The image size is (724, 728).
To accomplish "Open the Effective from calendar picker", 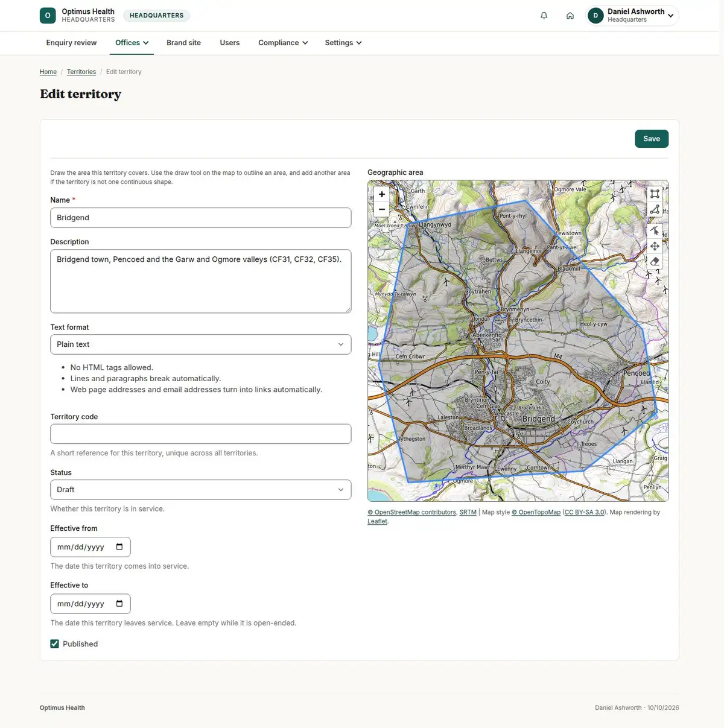I will tap(119, 547).
